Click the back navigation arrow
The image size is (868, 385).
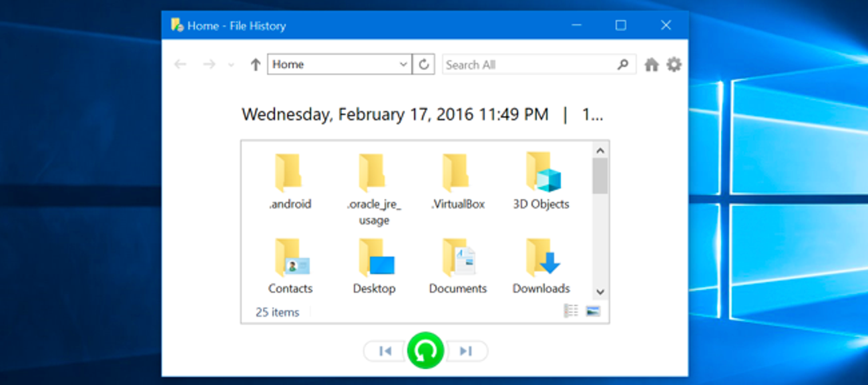click(180, 65)
